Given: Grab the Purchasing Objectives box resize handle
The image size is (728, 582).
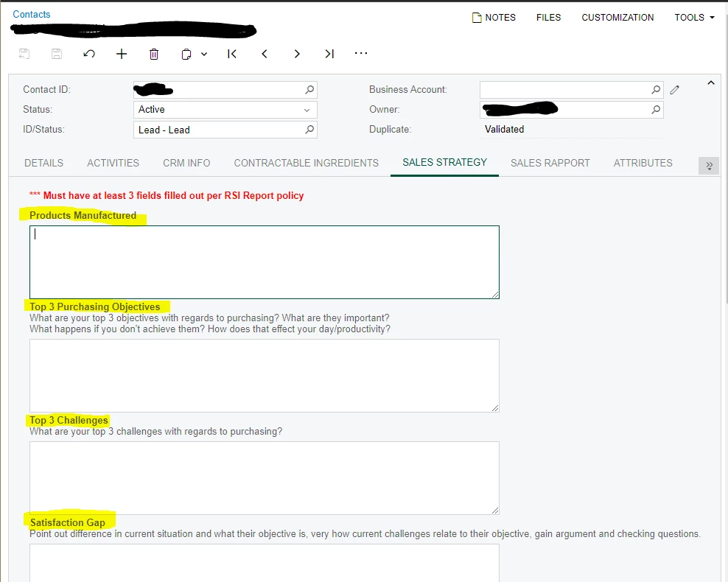Looking at the screenshot, I should point(495,408).
